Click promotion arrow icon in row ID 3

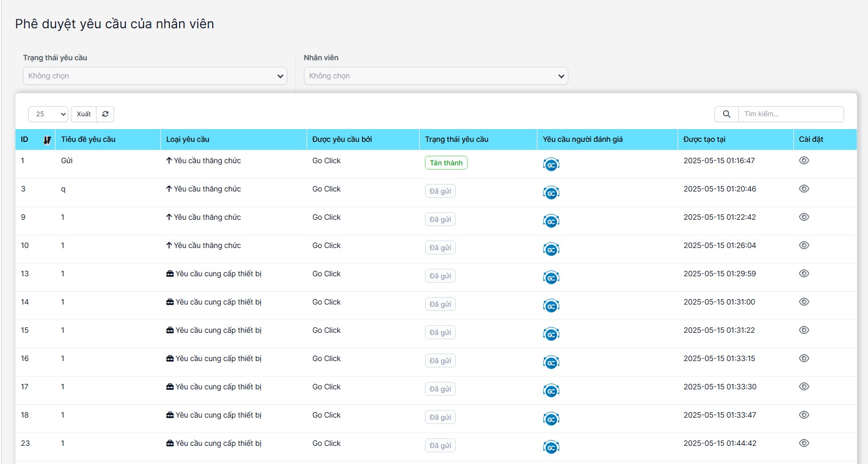pos(169,189)
